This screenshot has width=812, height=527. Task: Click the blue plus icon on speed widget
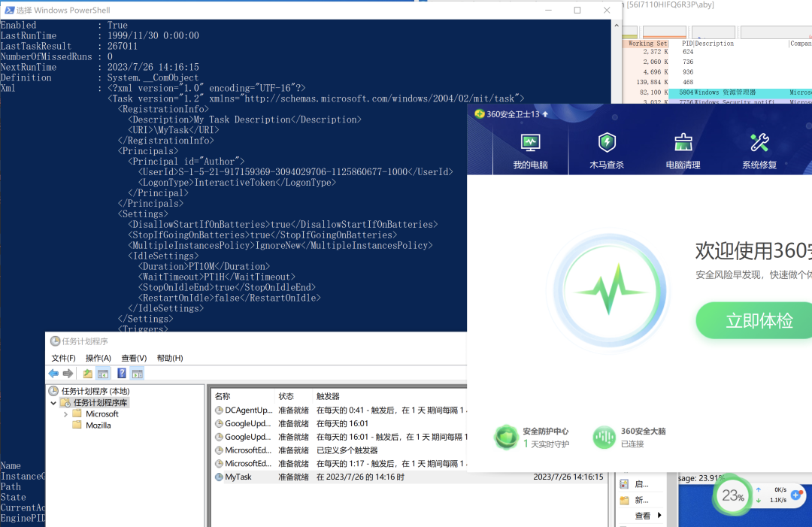point(796,495)
